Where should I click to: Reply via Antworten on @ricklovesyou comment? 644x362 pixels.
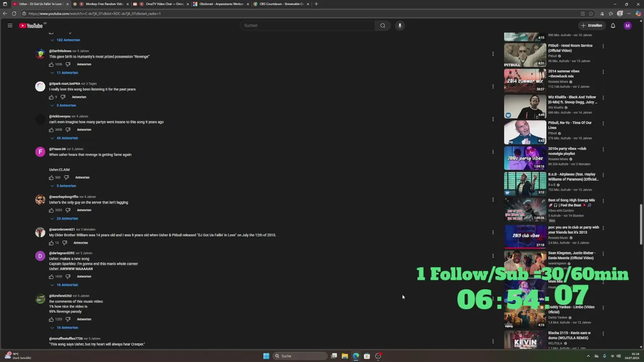coord(84,130)
